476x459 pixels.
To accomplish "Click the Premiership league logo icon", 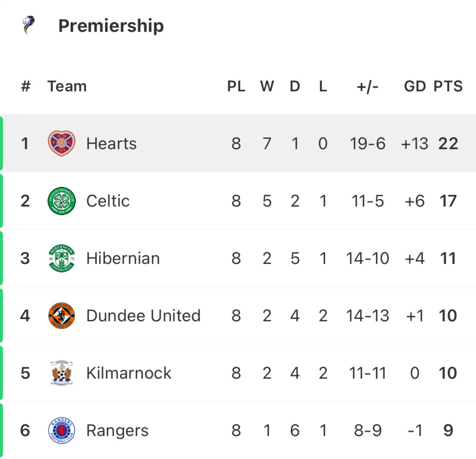I will 29,25.
